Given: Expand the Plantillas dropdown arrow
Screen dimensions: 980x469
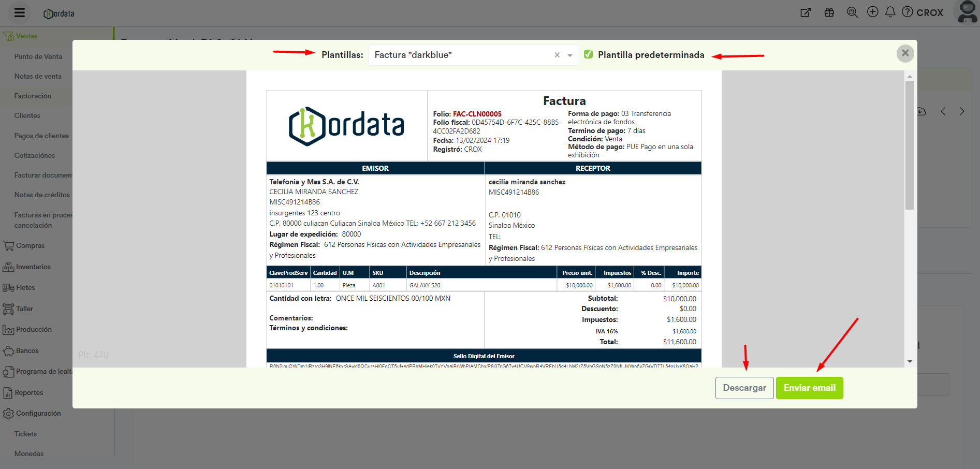Looking at the screenshot, I should click(570, 55).
